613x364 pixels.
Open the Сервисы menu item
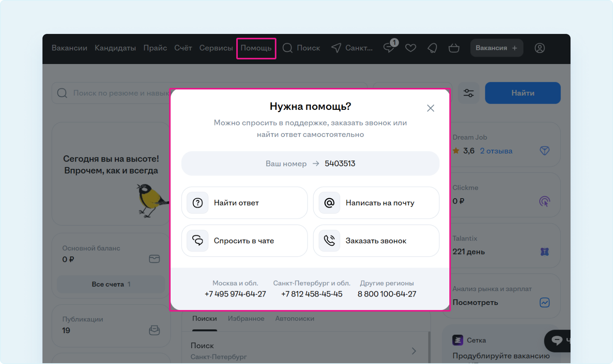point(216,48)
